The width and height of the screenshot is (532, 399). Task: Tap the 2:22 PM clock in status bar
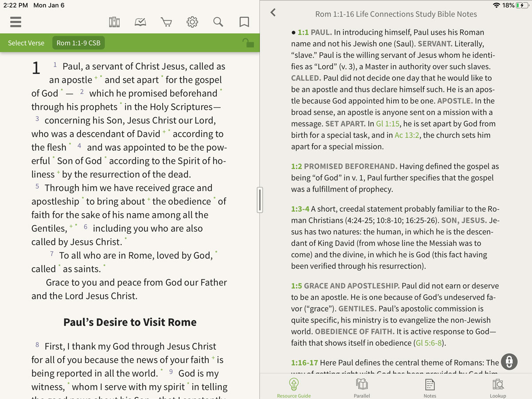pyautogui.click(x=16, y=5)
